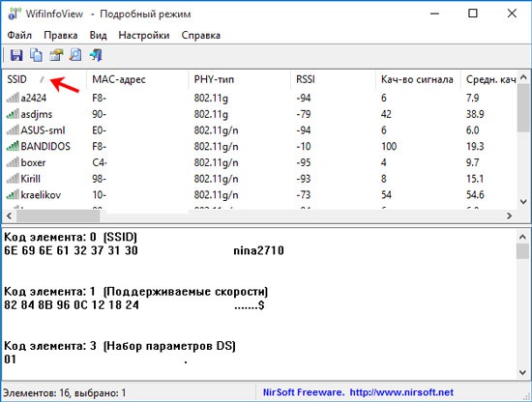Viewport: 532px width, 402px height.
Task: Close the WifiInfoView window
Action: [x=512, y=14]
